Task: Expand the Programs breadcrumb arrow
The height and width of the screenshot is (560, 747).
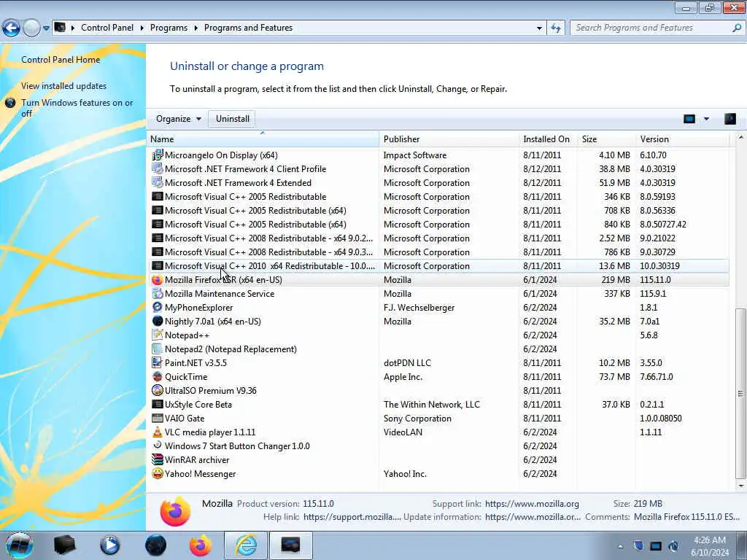Action: pos(196,28)
